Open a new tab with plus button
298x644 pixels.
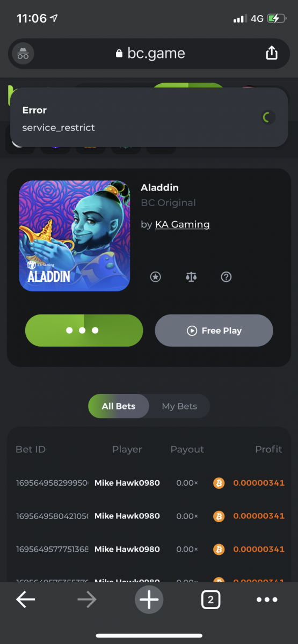(149, 599)
